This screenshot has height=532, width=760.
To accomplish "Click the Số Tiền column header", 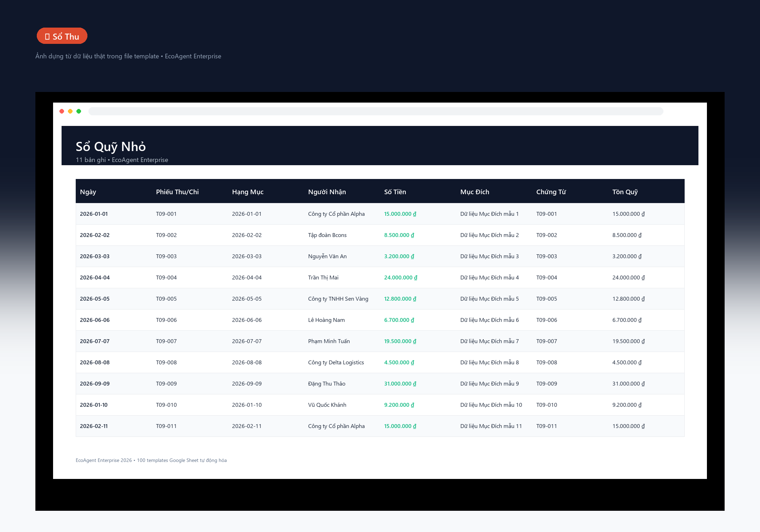I will pyautogui.click(x=395, y=192).
